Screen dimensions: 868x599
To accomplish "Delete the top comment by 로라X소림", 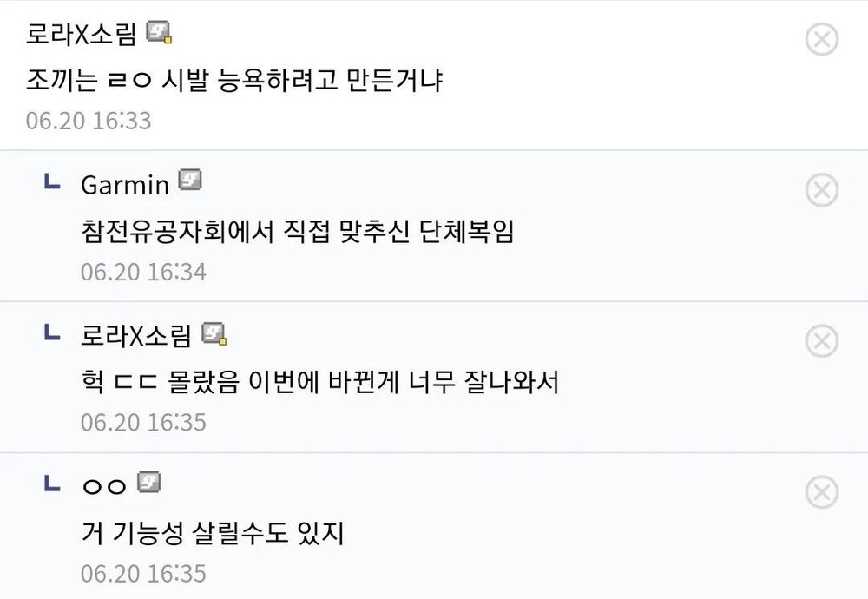I will (821, 39).
